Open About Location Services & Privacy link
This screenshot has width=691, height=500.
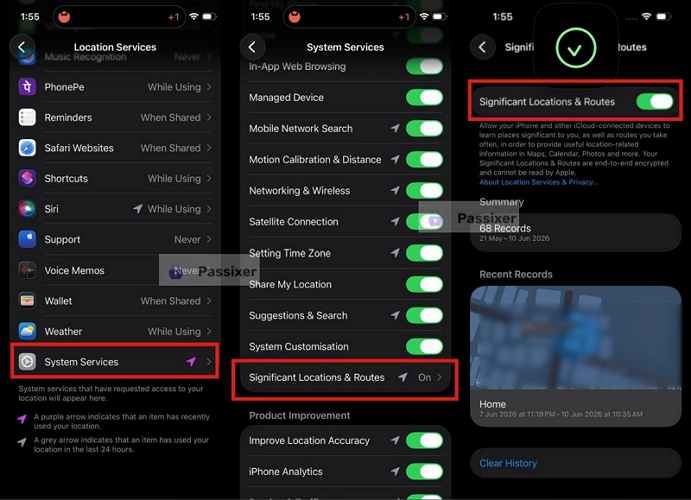[539, 182]
